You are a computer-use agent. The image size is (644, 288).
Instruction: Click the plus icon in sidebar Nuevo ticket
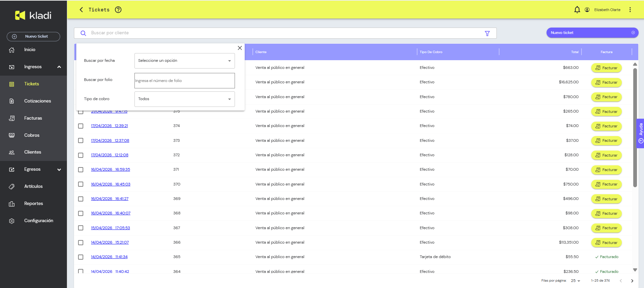(x=14, y=36)
